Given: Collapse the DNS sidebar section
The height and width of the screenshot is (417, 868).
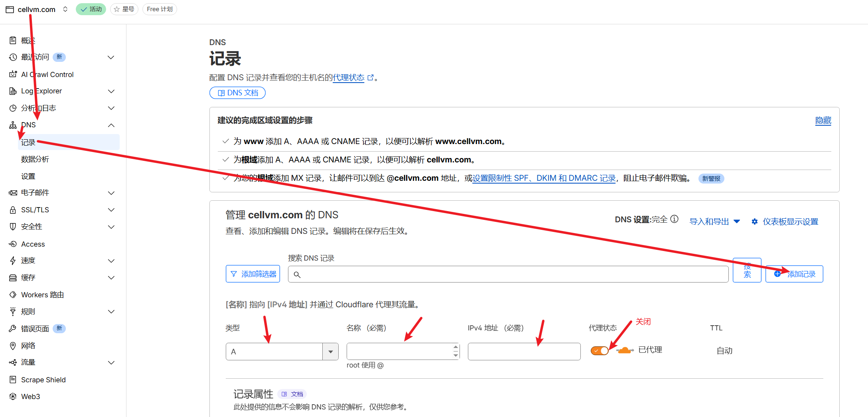Looking at the screenshot, I should [111, 125].
